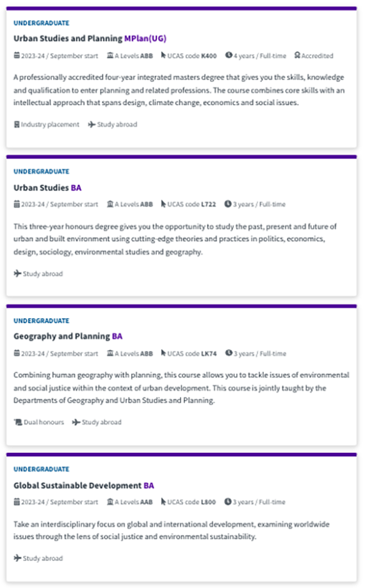The width and height of the screenshot is (365, 588).
Task: Click Industry placement building icon
Action: [17, 124]
